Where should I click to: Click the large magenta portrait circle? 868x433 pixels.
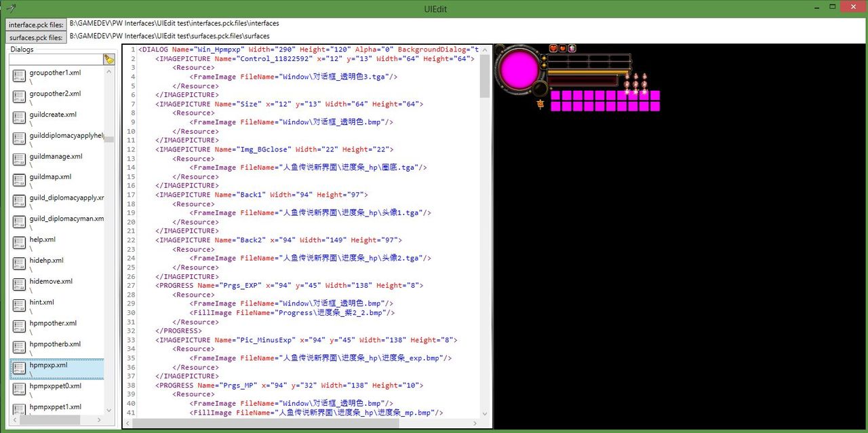(519, 68)
